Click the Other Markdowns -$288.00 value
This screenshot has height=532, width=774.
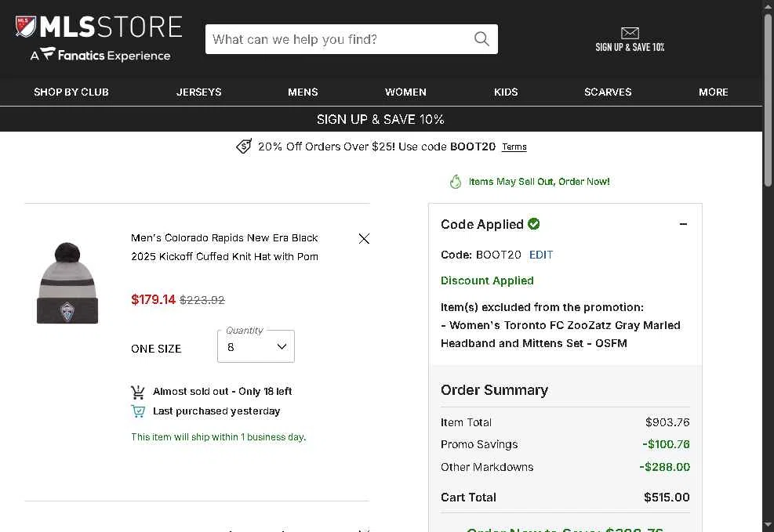[664, 467]
